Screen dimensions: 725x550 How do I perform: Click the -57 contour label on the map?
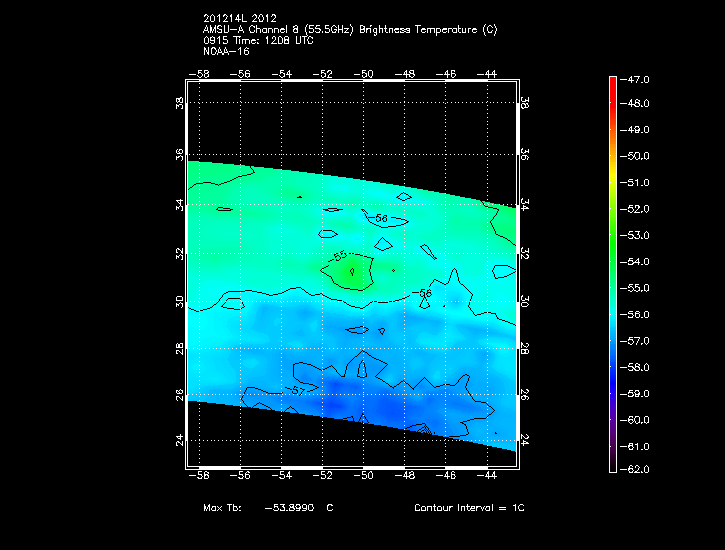295,390
